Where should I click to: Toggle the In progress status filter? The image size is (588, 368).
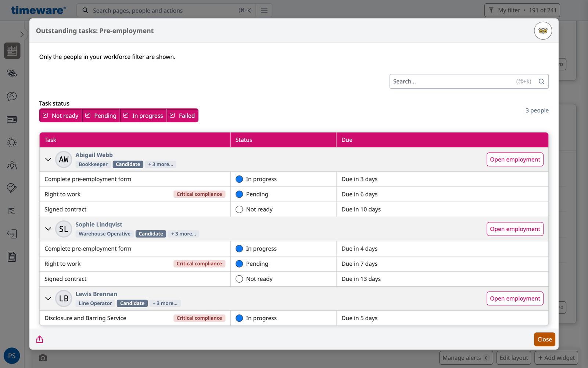(143, 116)
